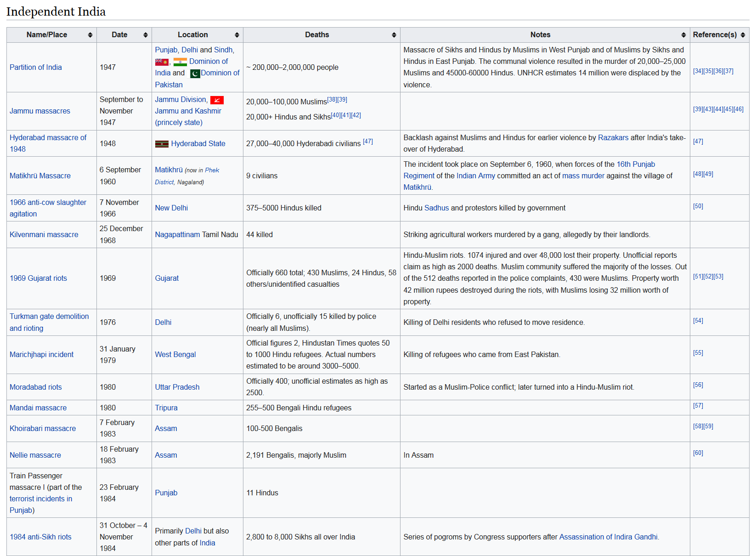Viewport: 756px width, 556px height.
Task: Open the Nagapattinam location link
Action: click(177, 234)
